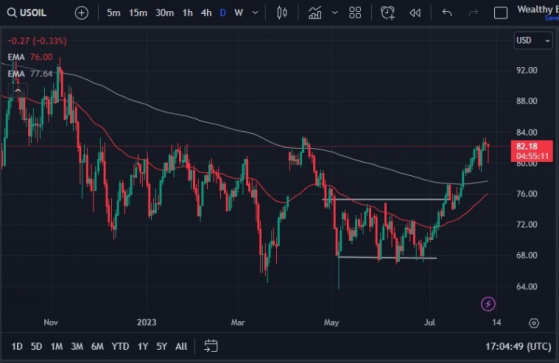Switch to the 15m timeframe
Image resolution: width=559 pixels, height=363 pixels.
tap(138, 13)
